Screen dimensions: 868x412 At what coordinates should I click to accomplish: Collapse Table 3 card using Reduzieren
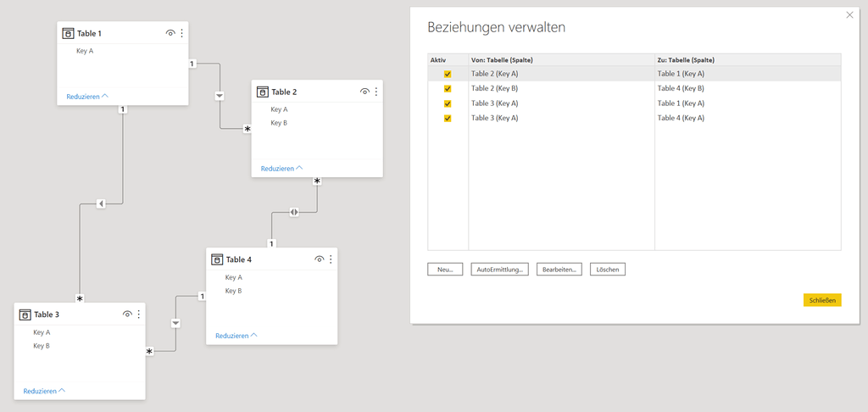43,391
